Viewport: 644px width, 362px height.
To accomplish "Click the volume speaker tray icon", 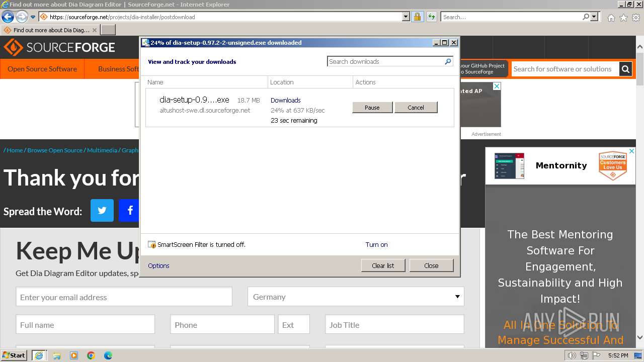I will pyautogui.click(x=572, y=355).
